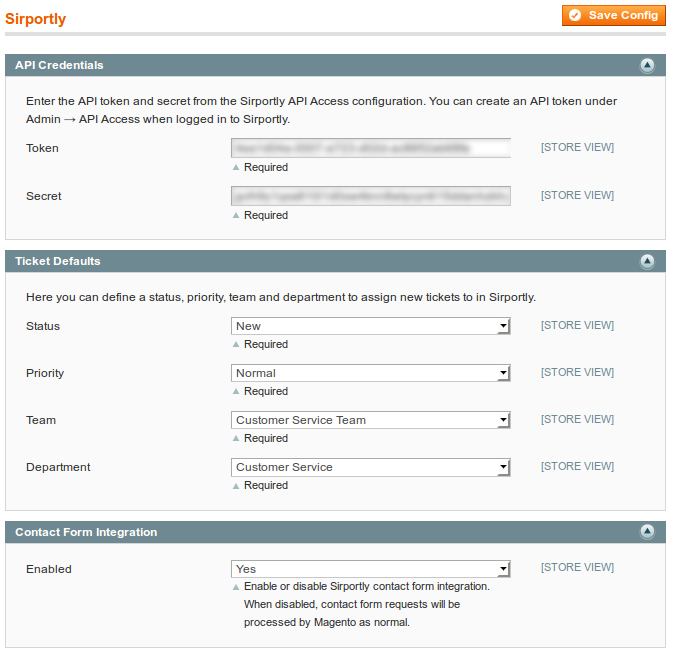This screenshot has height=653, width=673.
Task: Click the Required note under Team
Action: point(266,438)
